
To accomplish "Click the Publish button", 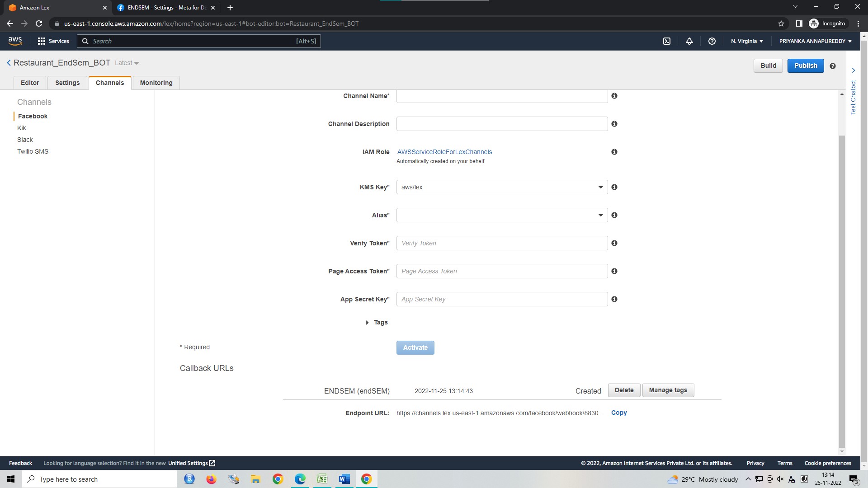I will click(x=805, y=65).
